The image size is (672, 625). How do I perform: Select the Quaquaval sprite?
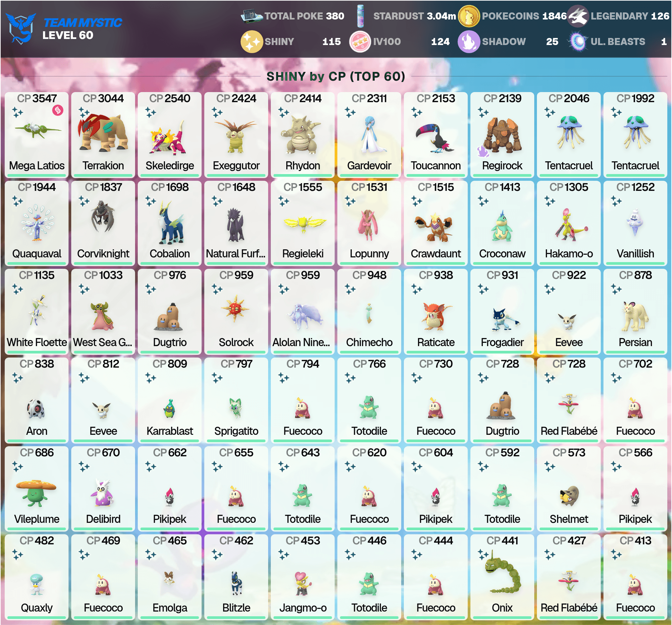(37, 223)
